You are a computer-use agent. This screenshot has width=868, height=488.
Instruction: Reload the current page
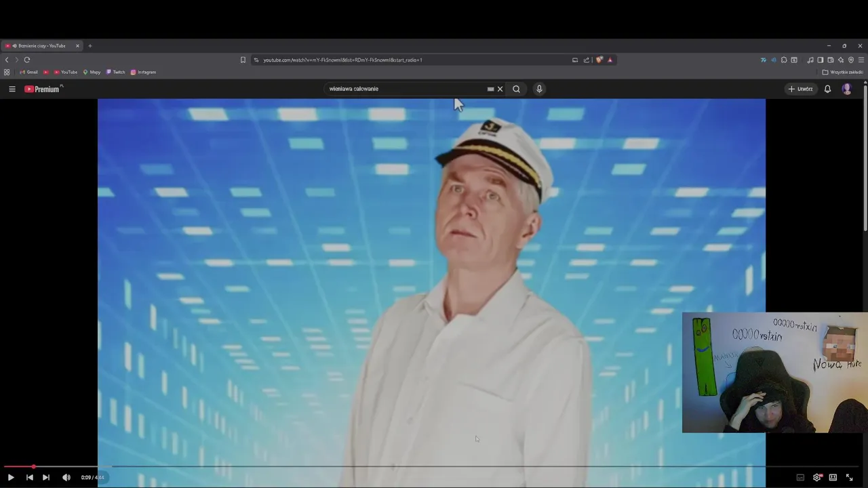[x=27, y=60]
